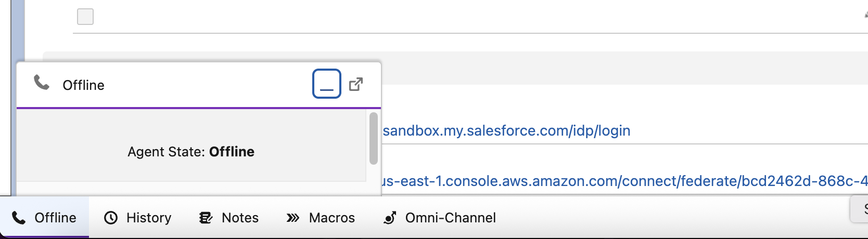This screenshot has width=868, height=239.
Task: Minimize the Offline softphone panel
Action: 327,84
